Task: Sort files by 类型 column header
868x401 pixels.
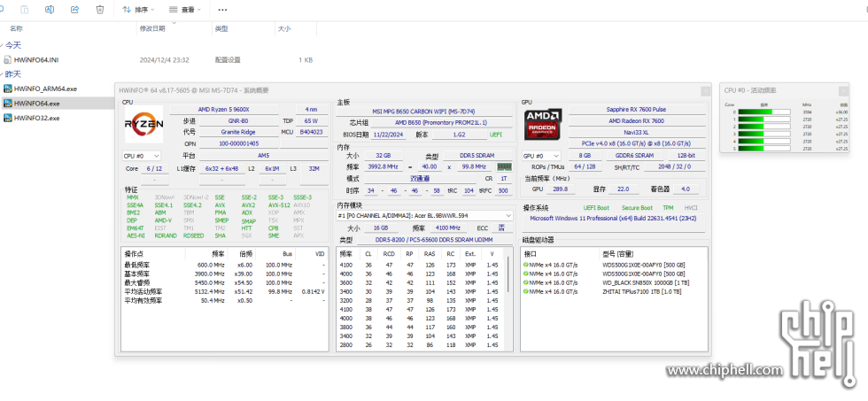Action: pyautogui.click(x=221, y=28)
